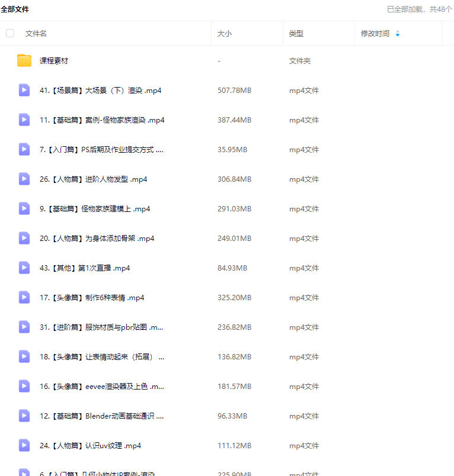Image resolution: width=454 pixels, height=476 pixels.
Task: Sort by 文件名 column header
Action: [36, 34]
